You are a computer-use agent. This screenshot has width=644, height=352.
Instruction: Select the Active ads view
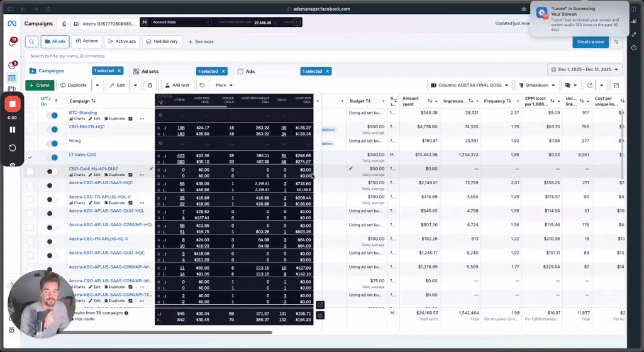pyautogui.click(x=122, y=41)
